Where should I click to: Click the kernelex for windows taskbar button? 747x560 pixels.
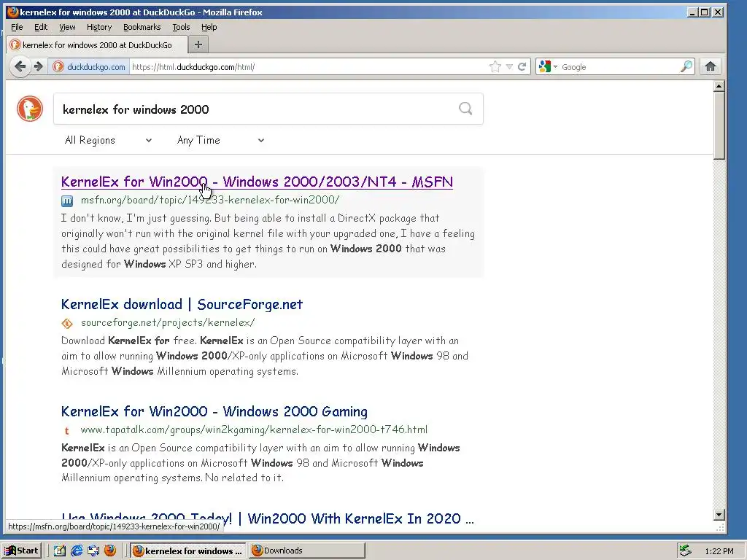[x=187, y=551]
